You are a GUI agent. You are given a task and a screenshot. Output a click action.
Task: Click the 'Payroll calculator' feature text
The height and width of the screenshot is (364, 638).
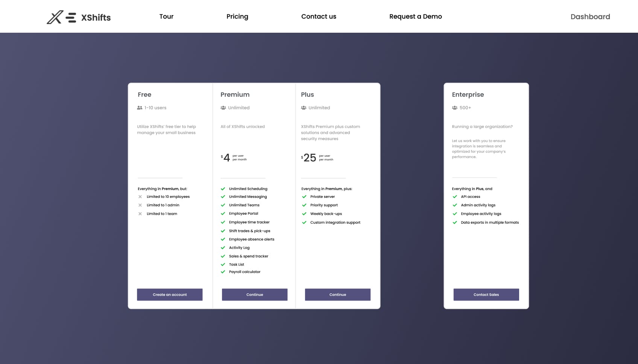point(245,272)
